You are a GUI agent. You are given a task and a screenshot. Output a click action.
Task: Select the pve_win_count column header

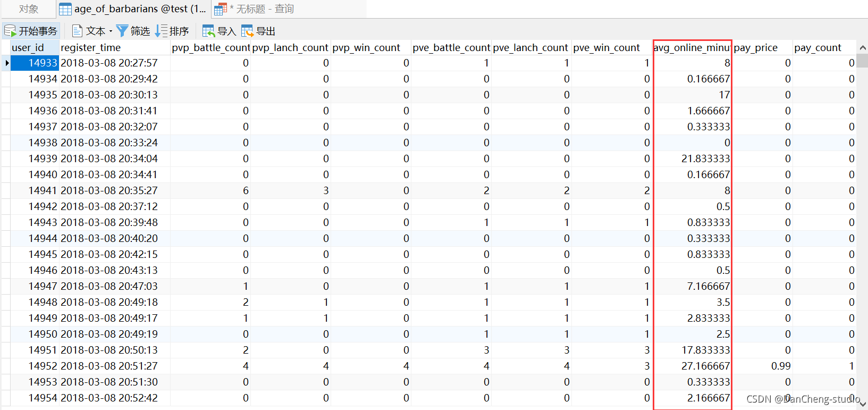pyautogui.click(x=612, y=47)
